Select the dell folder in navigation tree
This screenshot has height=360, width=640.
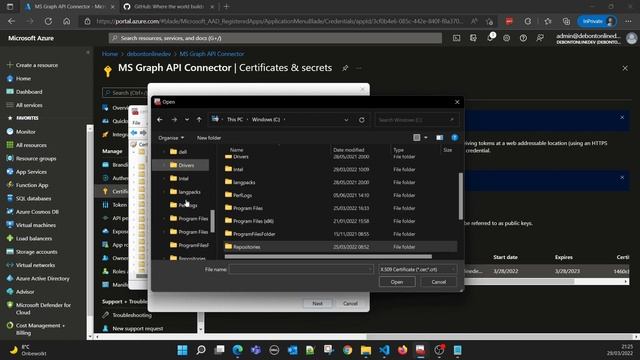pyautogui.click(x=182, y=152)
